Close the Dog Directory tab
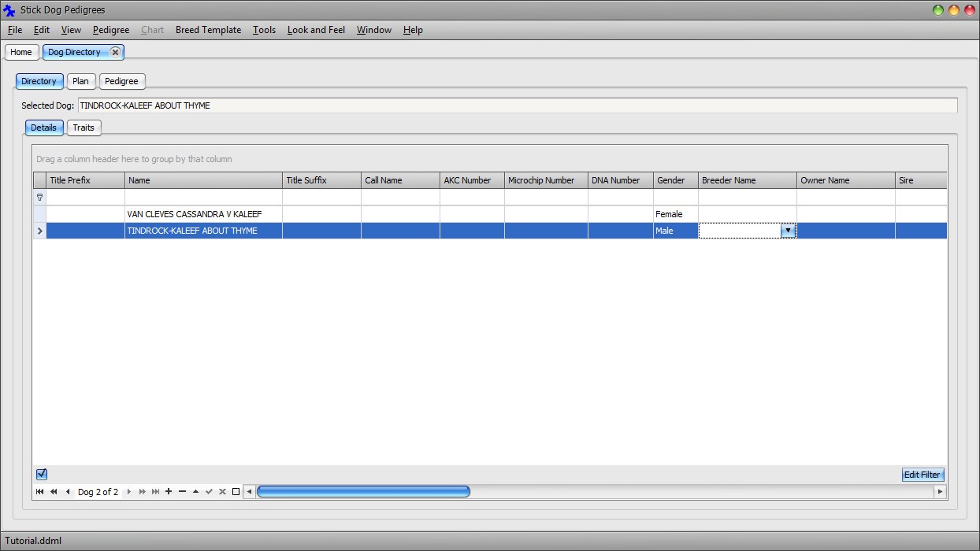 tap(116, 52)
